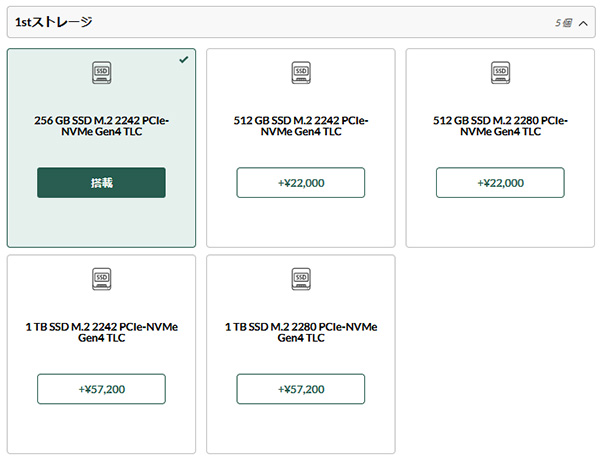Image resolution: width=600 pixels, height=460 pixels.
Task: Select the 1 TB SSD M.2 2242 card
Action: [101, 354]
